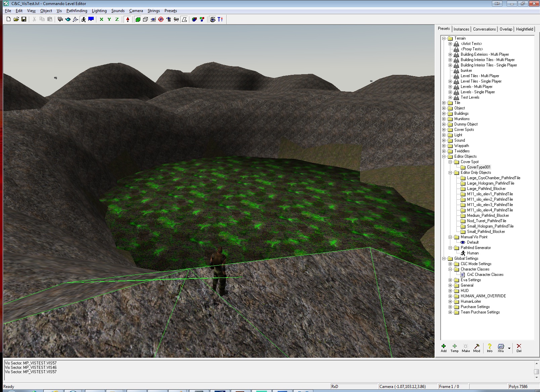Toggle the Z axis restriction

pyautogui.click(x=117, y=19)
